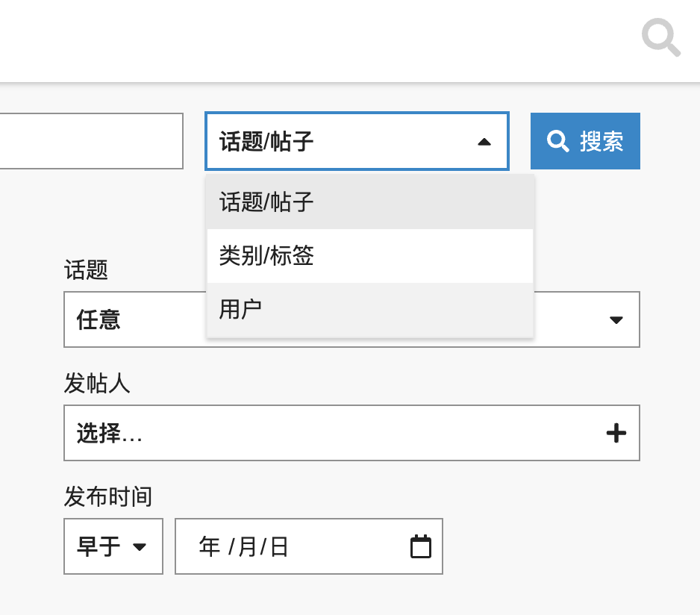The image size is (700, 615).
Task: Click the 年 segment of date field
Action: click(x=210, y=546)
